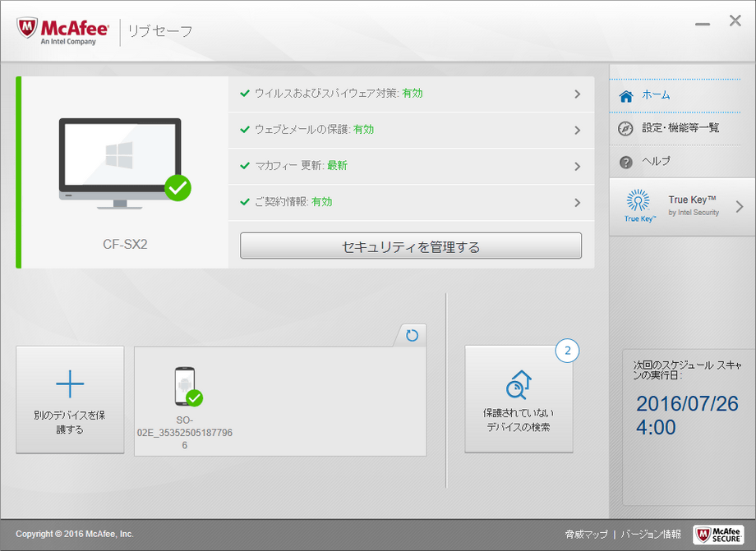Expand ウイルスおよびスパイウェア対策 row arrow

577,94
